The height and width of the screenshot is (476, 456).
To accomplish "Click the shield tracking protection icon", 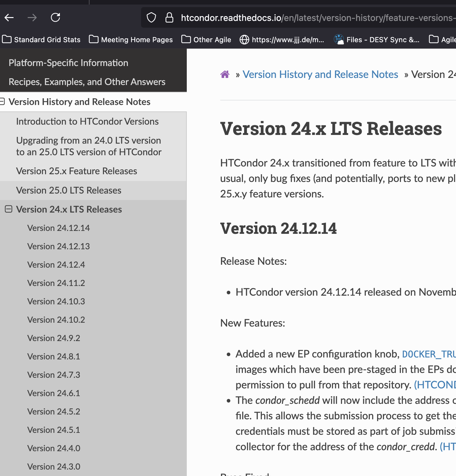I will pos(151,17).
